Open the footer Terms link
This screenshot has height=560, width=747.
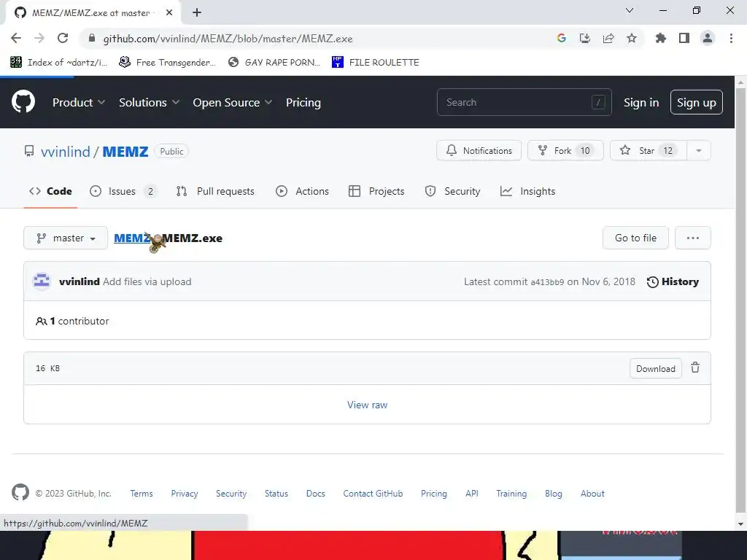(142, 494)
